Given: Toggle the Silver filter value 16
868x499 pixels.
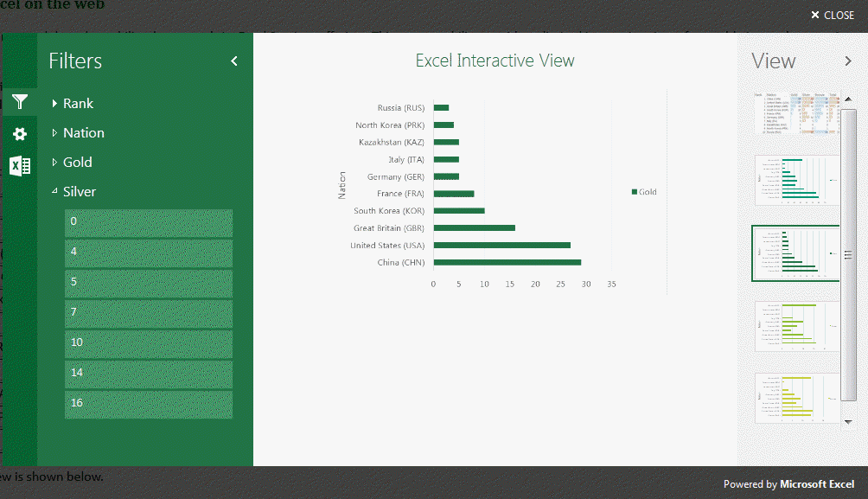Looking at the screenshot, I should (148, 402).
